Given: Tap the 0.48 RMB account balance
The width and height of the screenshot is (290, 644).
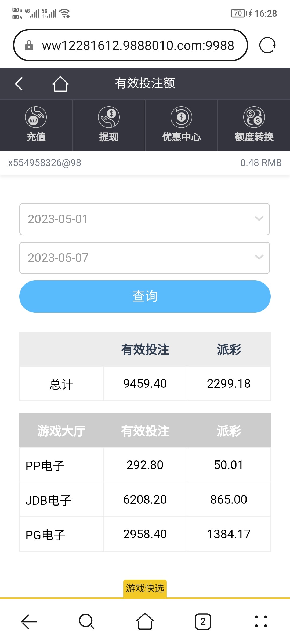Looking at the screenshot, I should click(261, 163).
